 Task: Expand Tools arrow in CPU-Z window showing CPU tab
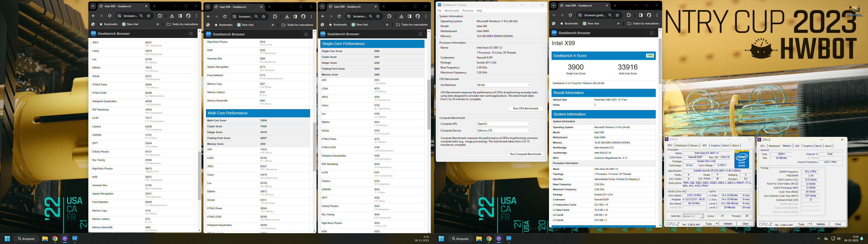pos(717,224)
